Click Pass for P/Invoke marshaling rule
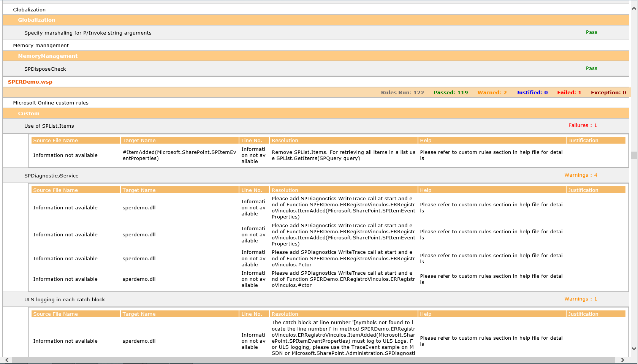638x364 pixels. pos(591,32)
